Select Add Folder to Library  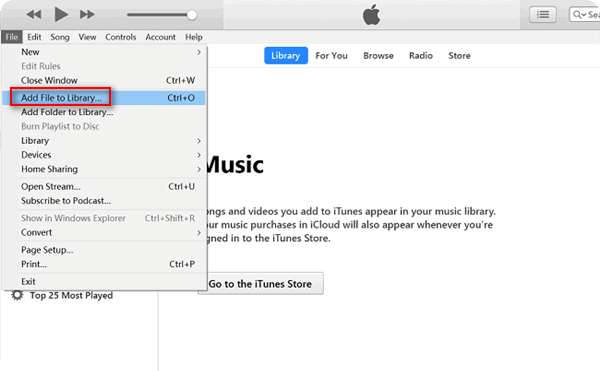(104, 112)
